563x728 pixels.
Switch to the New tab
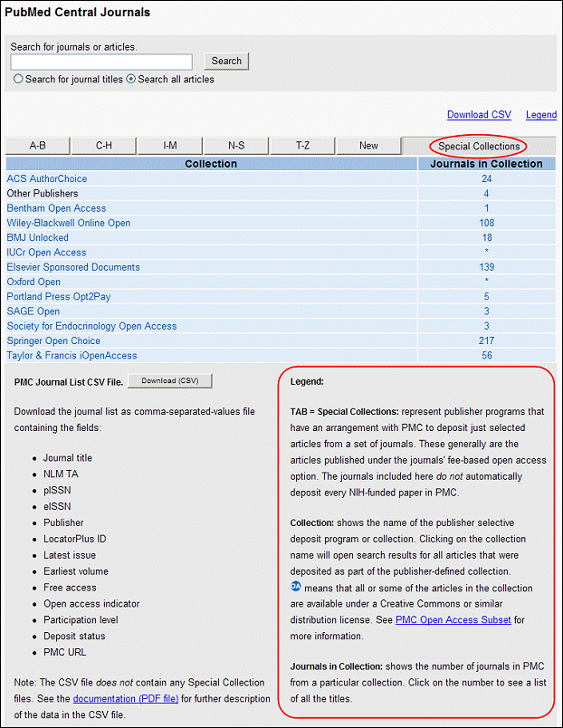(x=368, y=146)
